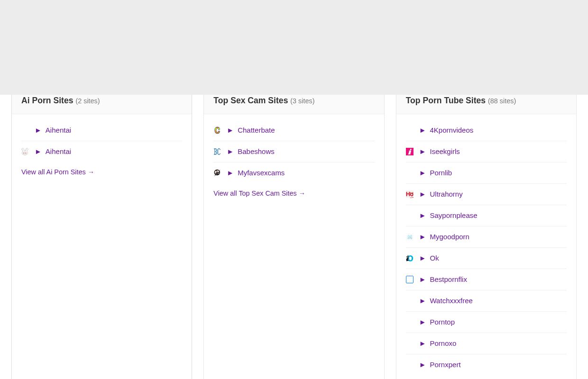Select the Pornxpert site link
The width and height of the screenshot is (588, 379).
pos(445,364)
